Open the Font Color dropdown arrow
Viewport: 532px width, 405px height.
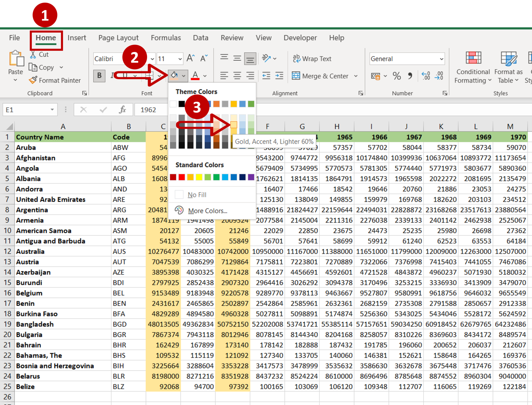[x=205, y=76]
